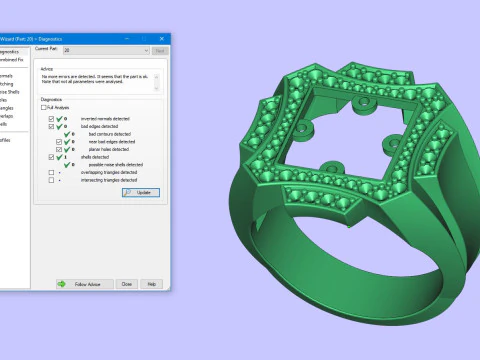Image resolution: width=480 pixels, height=360 pixels.
Task: Go to the Overlaps page
Action: click(x=7, y=116)
